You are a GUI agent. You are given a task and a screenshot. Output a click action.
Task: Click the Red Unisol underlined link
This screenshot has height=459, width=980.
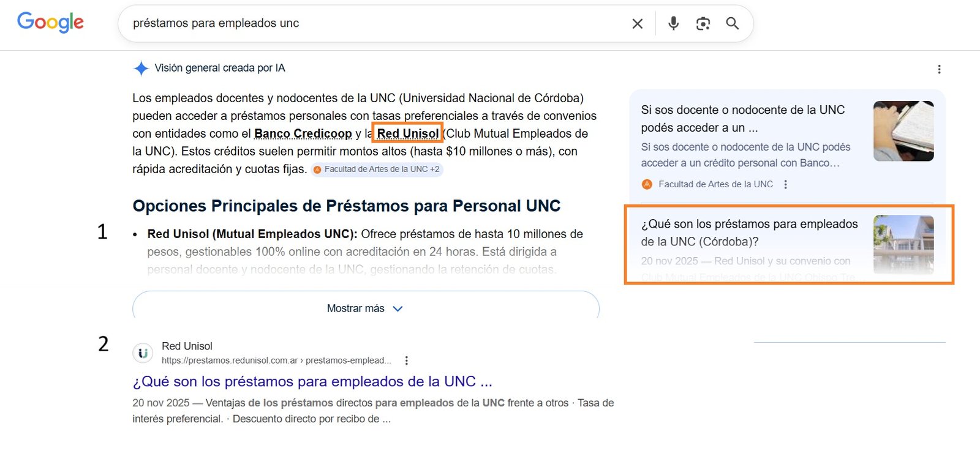[407, 133]
